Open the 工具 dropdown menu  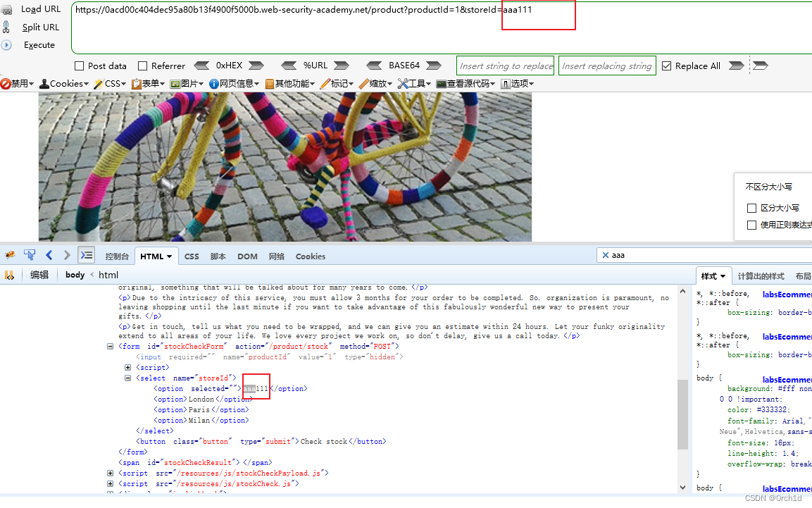pos(414,83)
